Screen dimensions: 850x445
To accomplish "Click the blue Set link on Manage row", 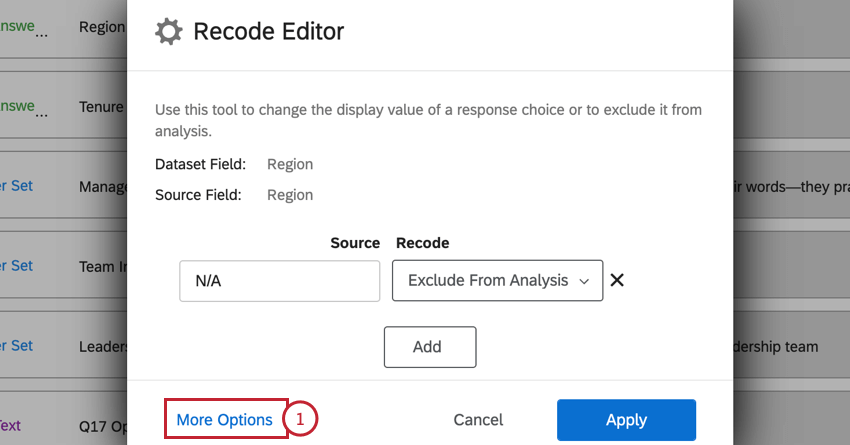I will click(x=16, y=186).
